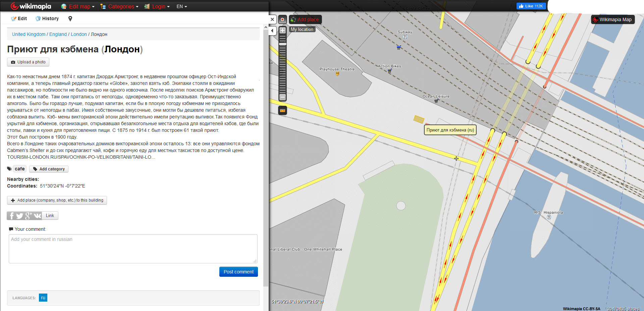Select the ru language badge
This screenshot has height=311, width=644.
tap(43, 298)
